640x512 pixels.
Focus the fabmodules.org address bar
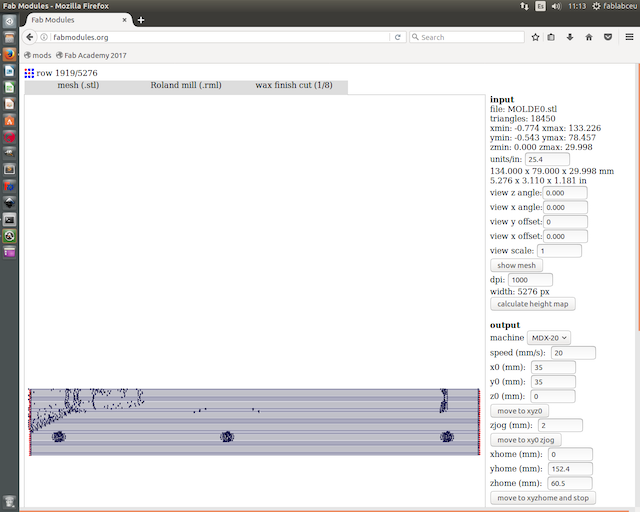tap(220, 37)
